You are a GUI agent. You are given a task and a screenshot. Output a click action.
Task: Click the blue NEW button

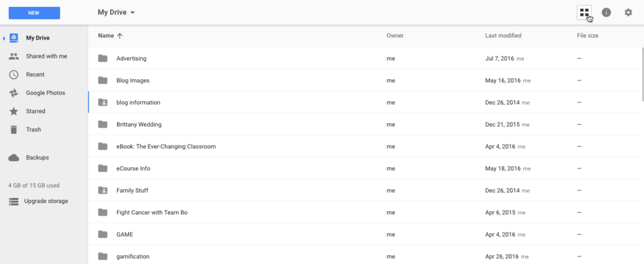coord(34,13)
